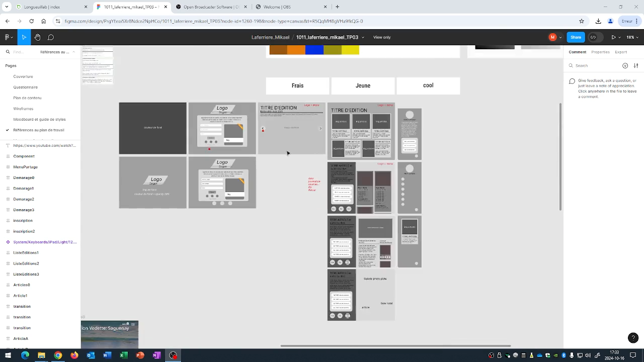Open comment sort settings icon
Viewport: 644px width, 362px height.
point(635,66)
